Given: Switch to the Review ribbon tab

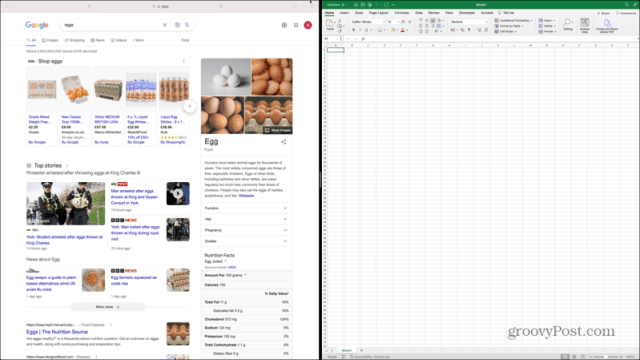Looking at the screenshot, I should (x=433, y=13).
